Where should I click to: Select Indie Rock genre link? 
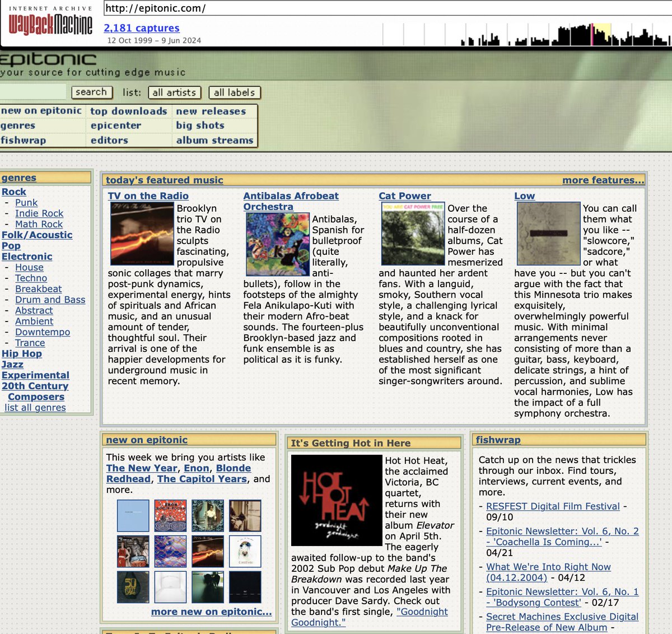coord(39,213)
